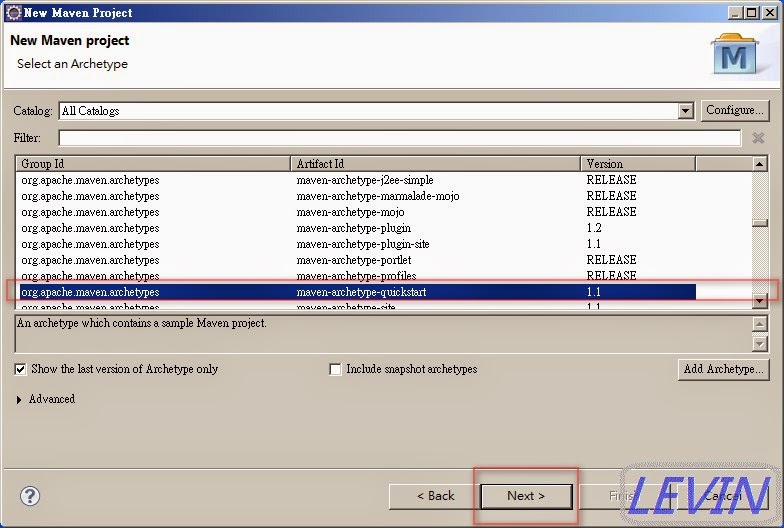Screen dimensions: 784x528
Task: Click the Add Archetype... button
Action: click(x=723, y=370)
